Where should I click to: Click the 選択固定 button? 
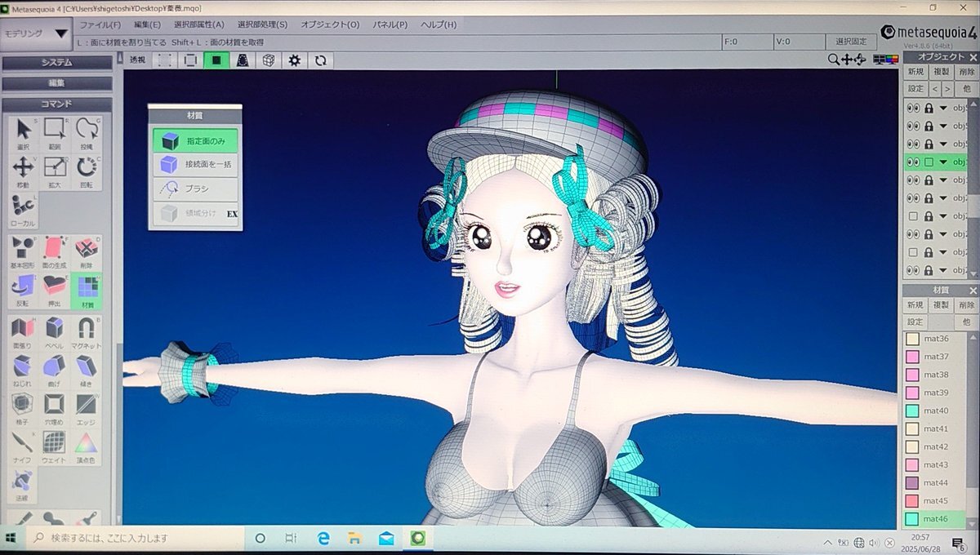(x=849, y=41)
